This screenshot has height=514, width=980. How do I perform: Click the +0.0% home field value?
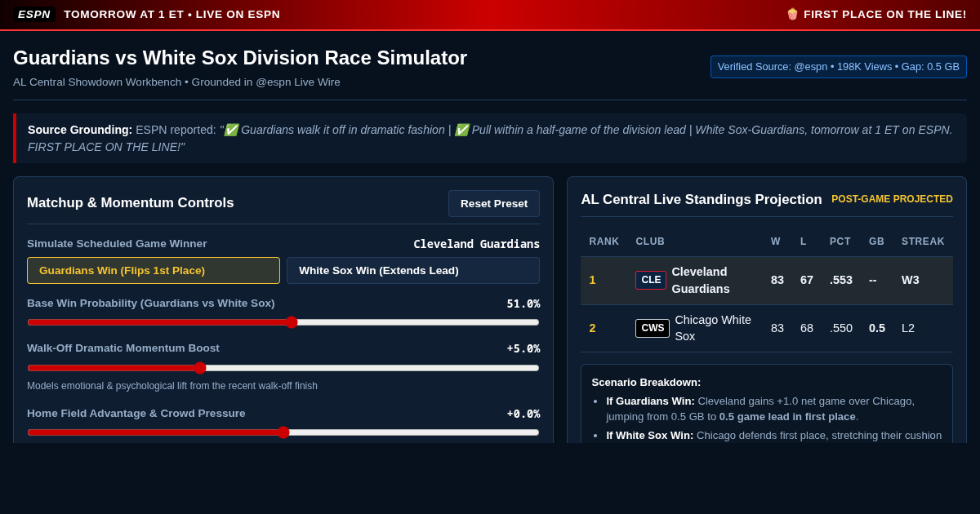523,414
